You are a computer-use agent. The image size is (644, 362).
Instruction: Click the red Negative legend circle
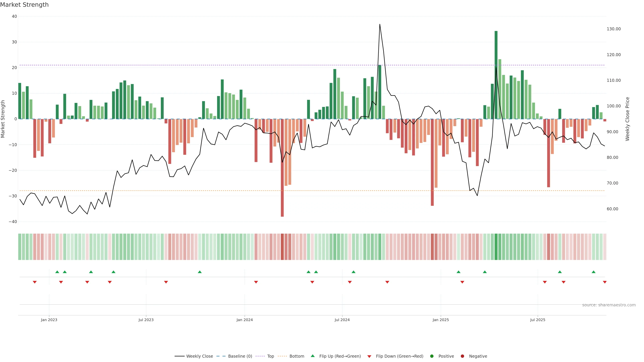coord(462,356)
